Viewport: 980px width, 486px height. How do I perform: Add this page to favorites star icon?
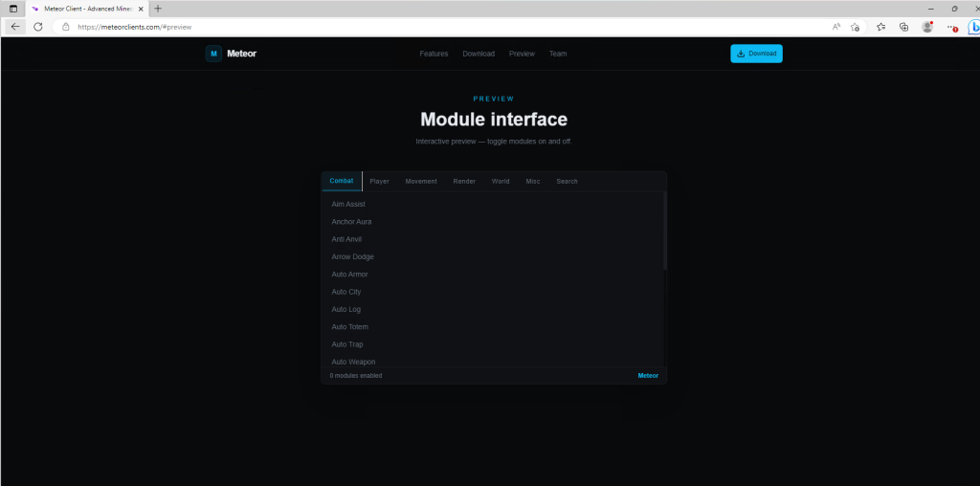[855, 27]
